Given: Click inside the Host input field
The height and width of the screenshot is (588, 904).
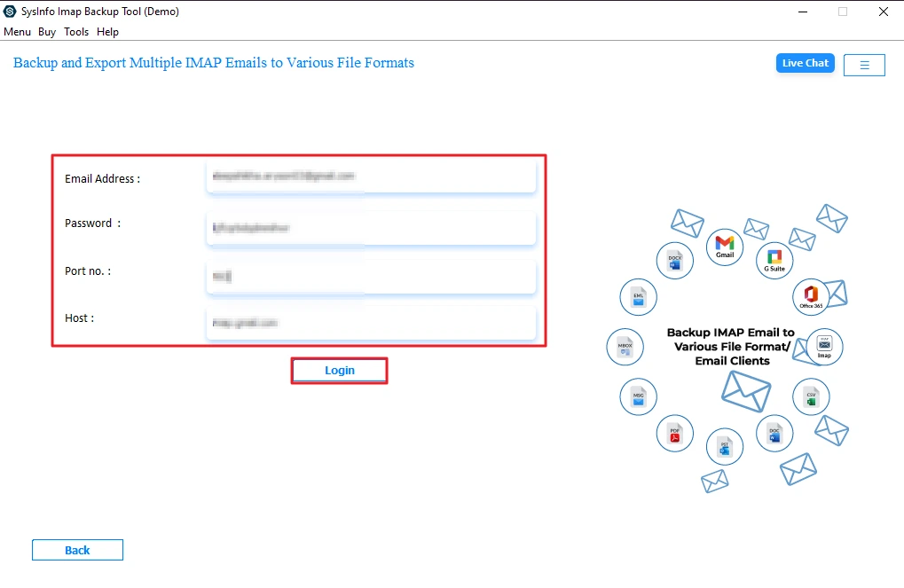Looking at the screenshot, I should click(x=371, y=323).
